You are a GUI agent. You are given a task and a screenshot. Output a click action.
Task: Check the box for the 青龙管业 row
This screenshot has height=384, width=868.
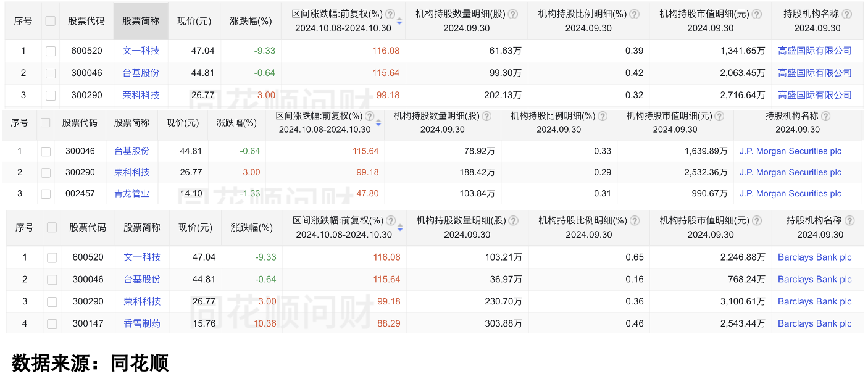[46, 194]
